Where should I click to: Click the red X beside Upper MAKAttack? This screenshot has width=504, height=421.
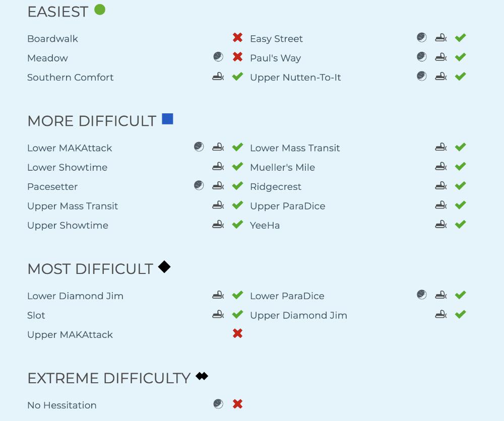238,333
